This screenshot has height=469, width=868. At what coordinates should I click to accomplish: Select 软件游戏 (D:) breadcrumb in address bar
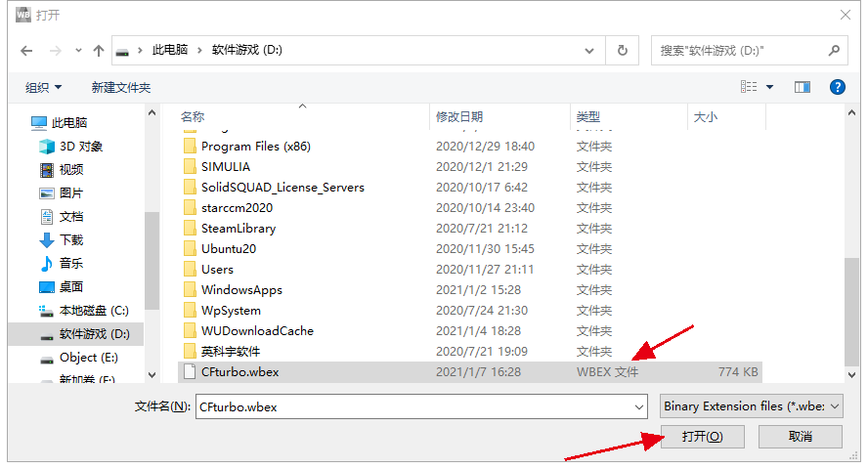[x=247, y=51]
